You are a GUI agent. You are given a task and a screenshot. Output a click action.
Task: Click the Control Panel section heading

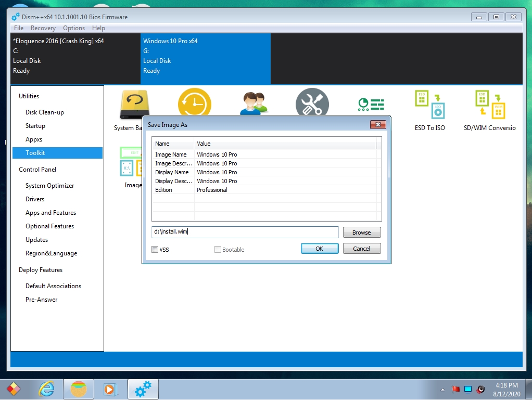[x=37, y=169]
